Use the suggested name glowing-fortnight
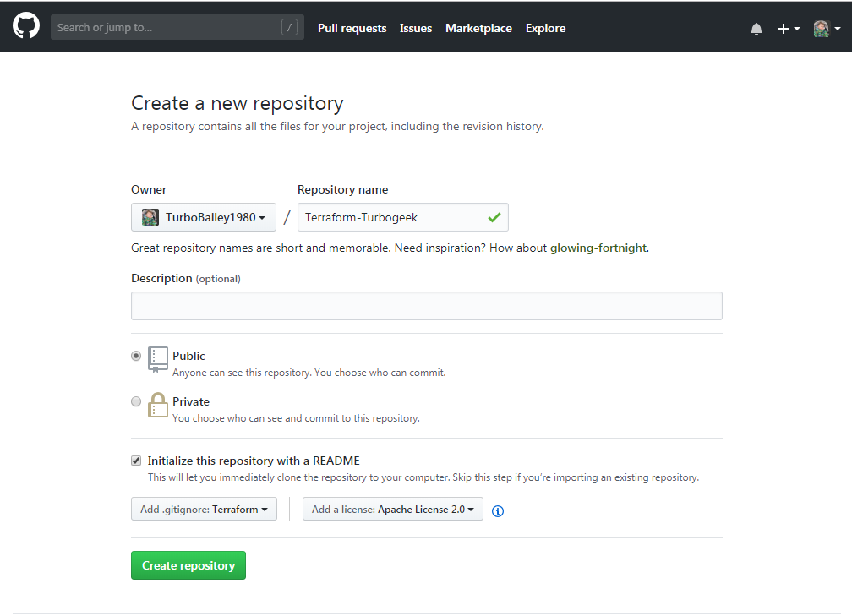The image size is (852, 616). pyautogui.click(x=598, y=248)
